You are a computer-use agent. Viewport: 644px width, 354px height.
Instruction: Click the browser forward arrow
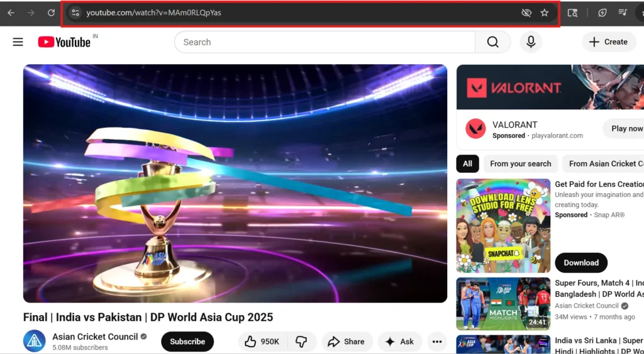(x=31, y=13)
